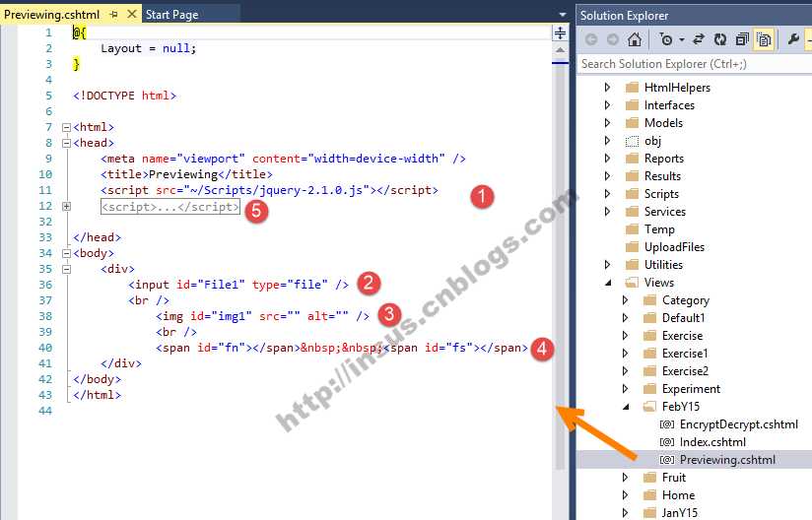Pin the Previewing.cshtml tab
812x520 pixels.
point(114,15)
